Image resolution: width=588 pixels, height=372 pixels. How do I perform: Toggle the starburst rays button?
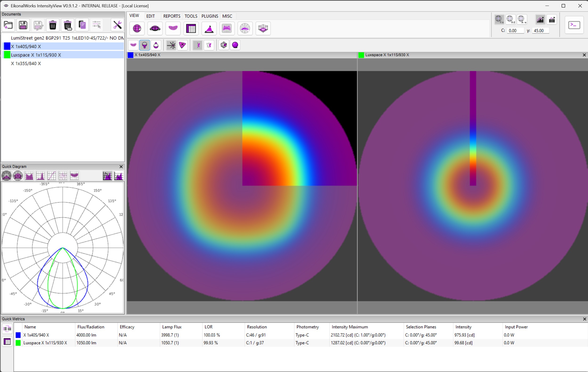[x=171, y=45]
